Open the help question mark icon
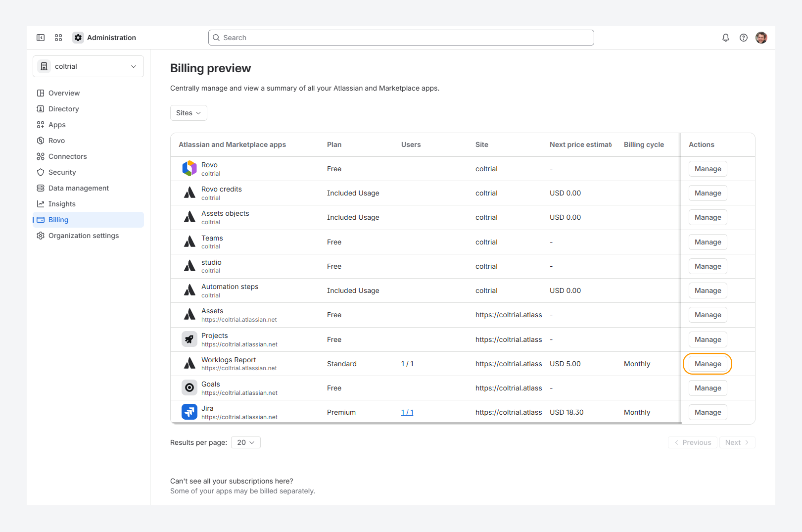The width and height of the screenshot is (802, 532). click(744, 38)
